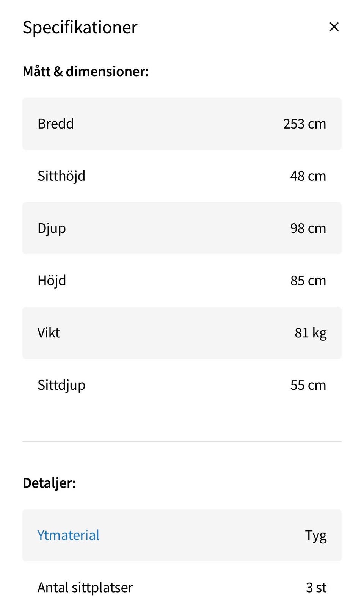Viewport: 364px width, 610px height.
Task: Select the 81 kg weight value
Action: (310, 333)
